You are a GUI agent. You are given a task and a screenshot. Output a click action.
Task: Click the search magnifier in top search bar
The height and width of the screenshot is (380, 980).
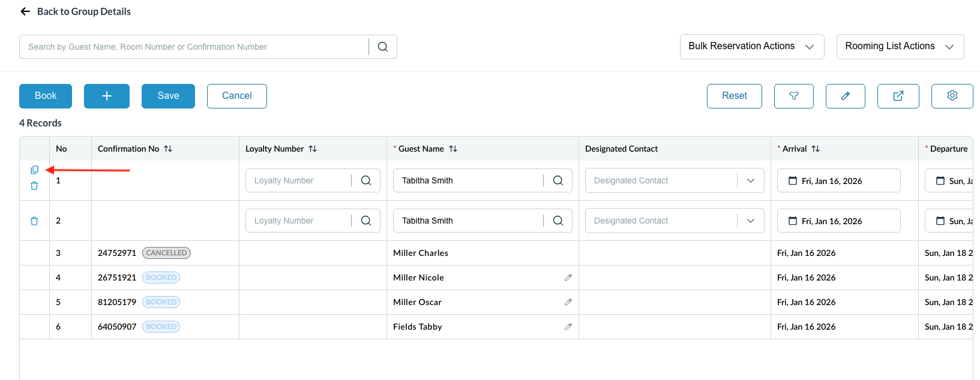coord(382,47)
